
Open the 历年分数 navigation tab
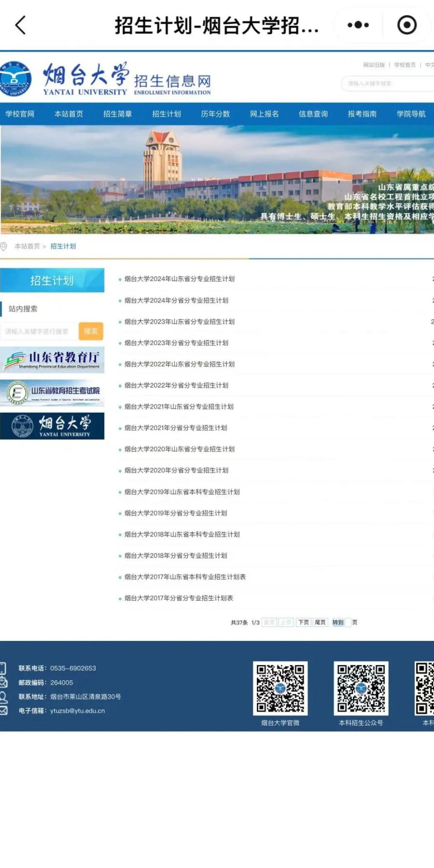point(215,114)
